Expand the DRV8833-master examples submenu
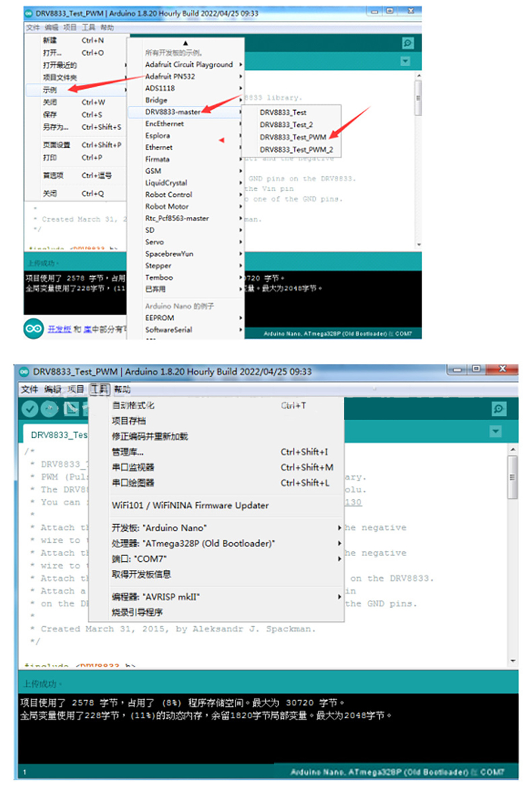Image resolution: width=532 pixels, height=787 pixels. tap(186, 112)
